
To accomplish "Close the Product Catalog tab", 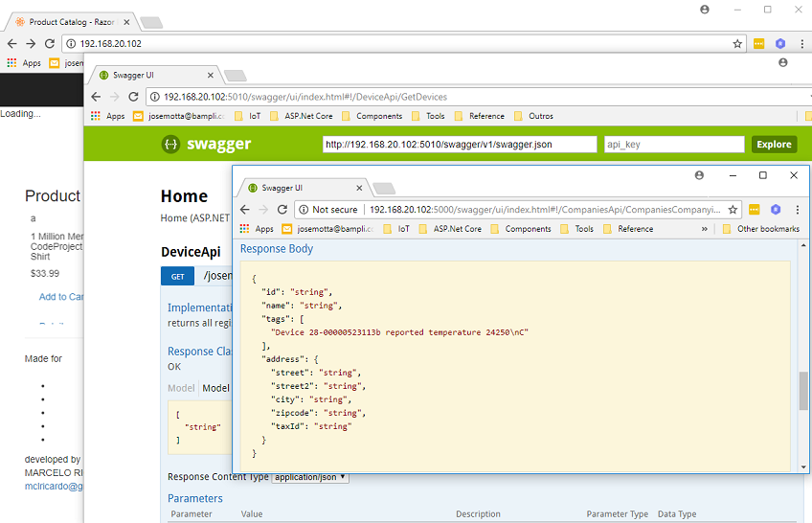I will 126,22.
